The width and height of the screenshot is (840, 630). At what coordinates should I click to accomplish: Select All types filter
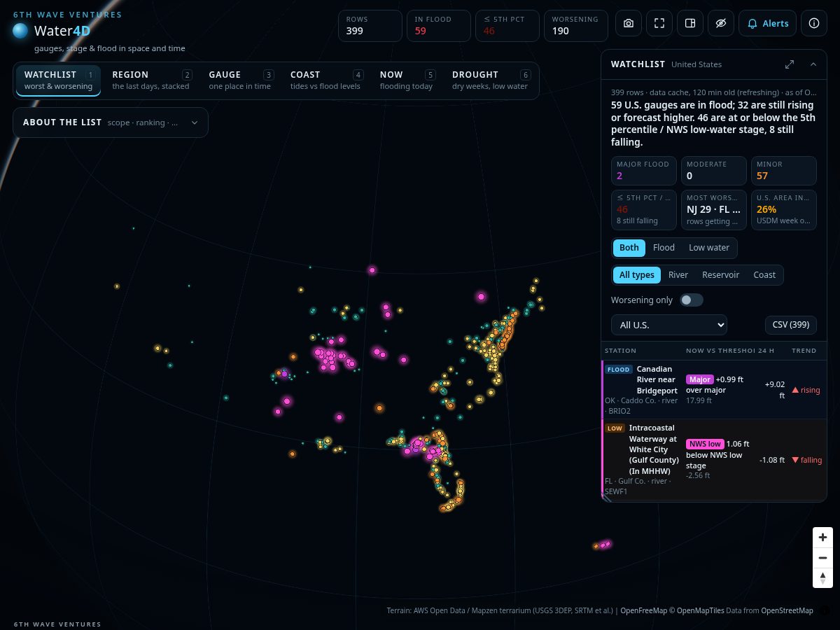pyautogui.click(x=637, y=275)
